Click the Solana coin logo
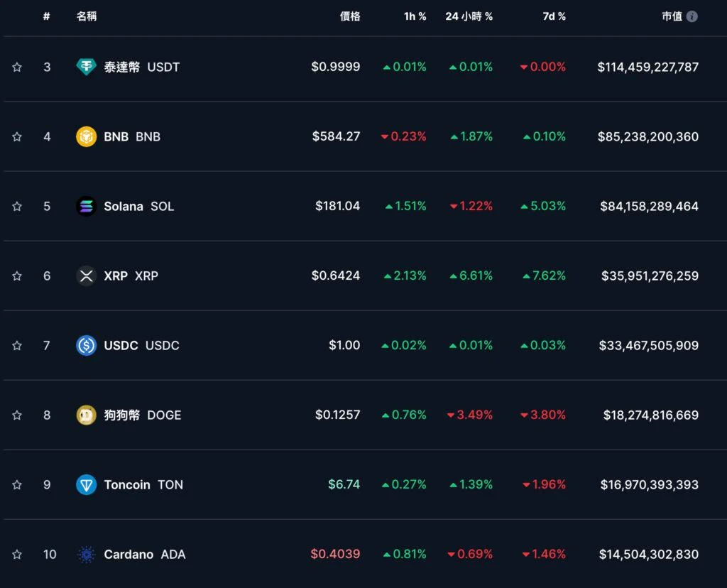This screenshot has width=727, height=588. pos(86,206)
